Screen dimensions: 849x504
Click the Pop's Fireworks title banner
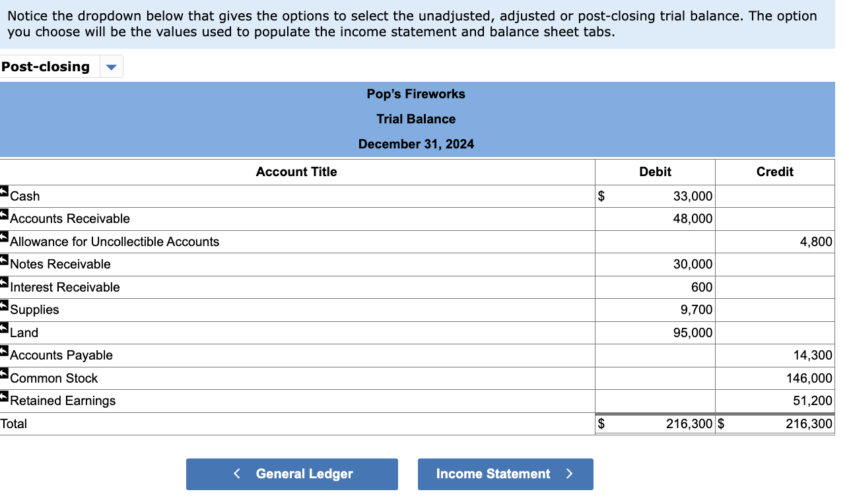point(416,94)
